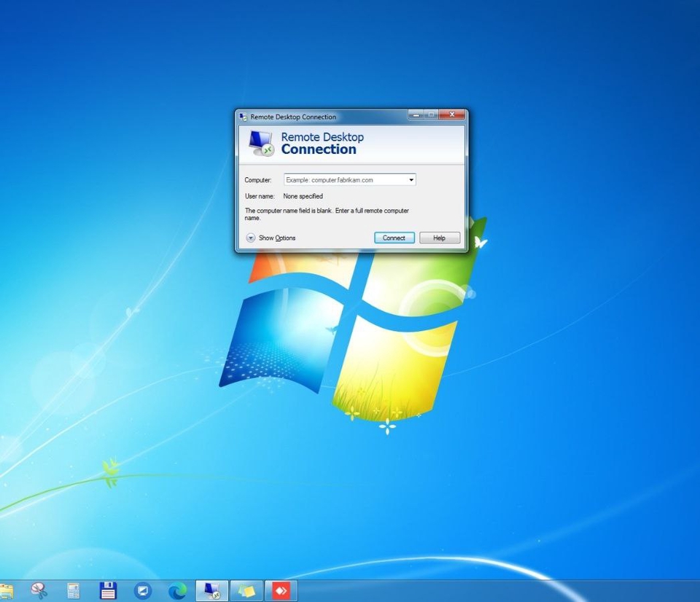Viewport: 700px width, 602px height.
Task: Click the 'User name:' label
Action: tap(260, 196)
